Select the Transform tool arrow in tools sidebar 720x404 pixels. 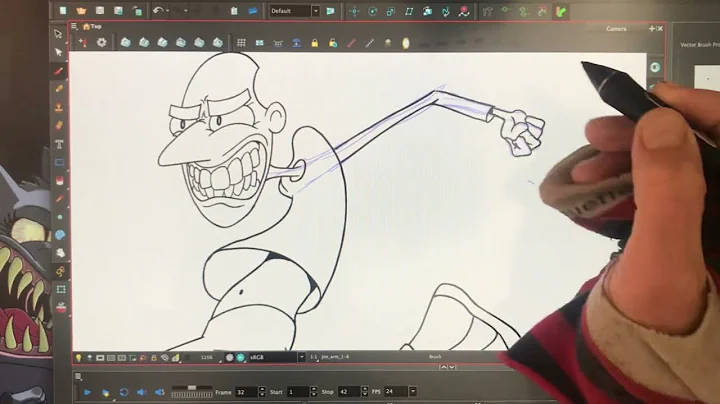(x=58, y=34)
